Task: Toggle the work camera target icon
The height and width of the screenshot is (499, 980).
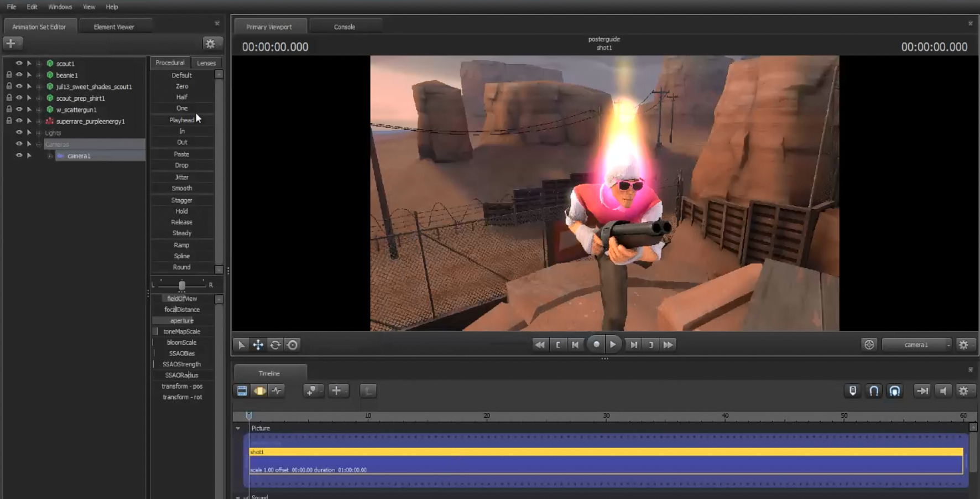Action: [869, 345]
